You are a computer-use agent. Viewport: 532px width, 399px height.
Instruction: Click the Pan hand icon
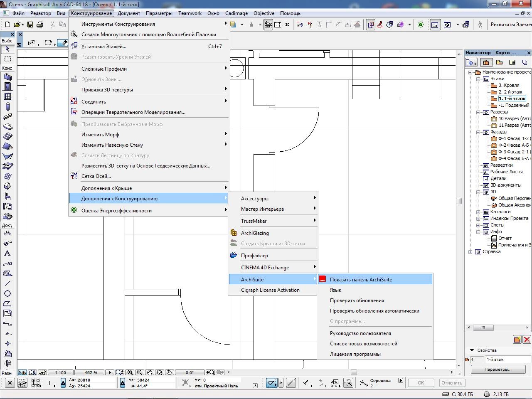click(150, 373)
